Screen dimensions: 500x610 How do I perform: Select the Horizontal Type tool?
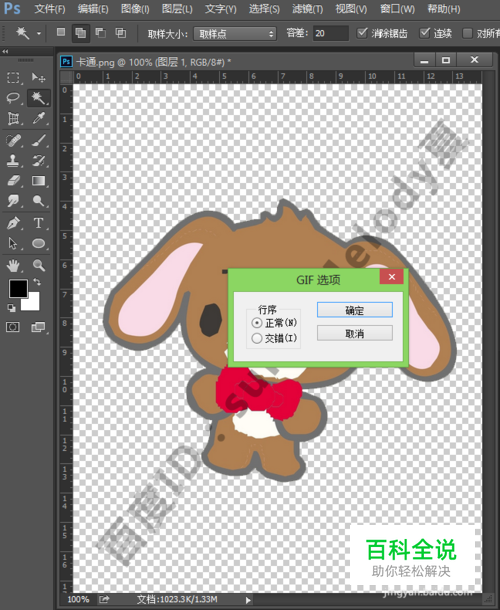click(x=38, y=223)
